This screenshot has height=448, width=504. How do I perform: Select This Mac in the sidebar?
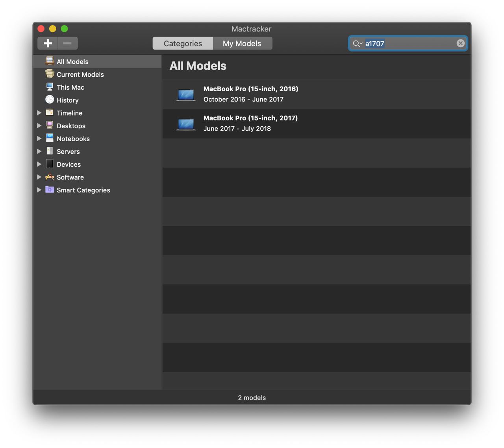point(97,87)
